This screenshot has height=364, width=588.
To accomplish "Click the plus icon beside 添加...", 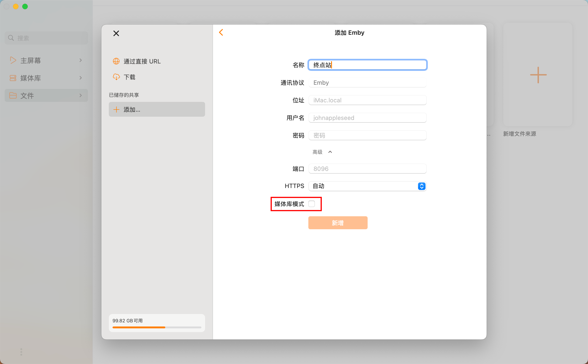I will click(116, 110).
